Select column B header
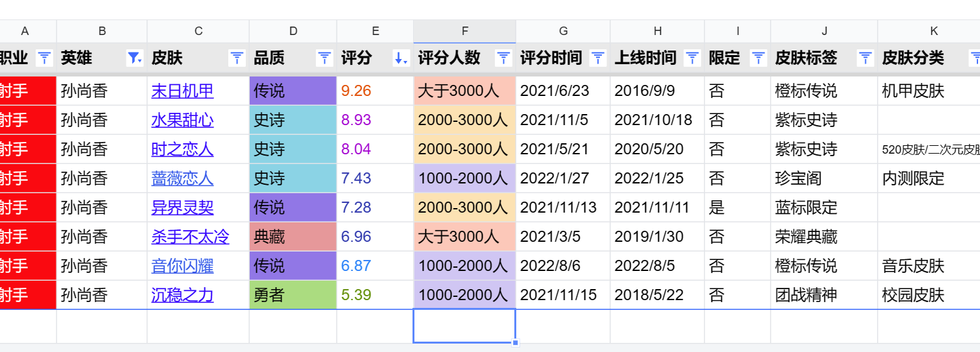The image size is (980, 352). tap(102, 31)
